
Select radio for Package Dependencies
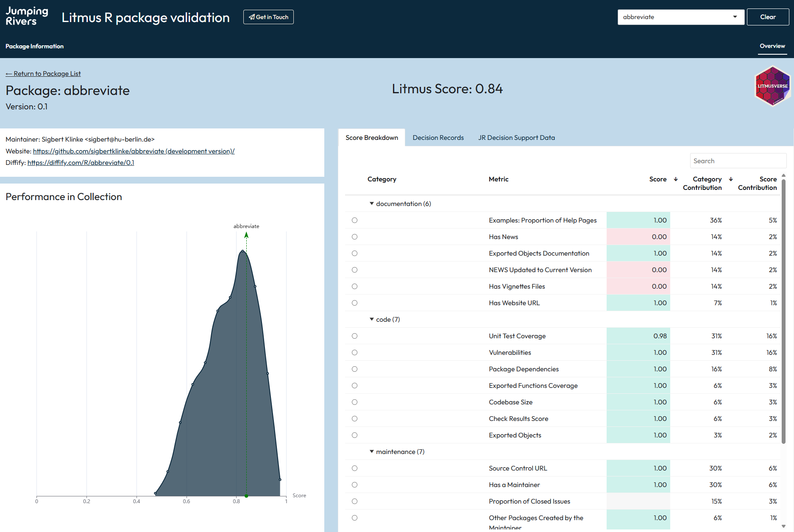[x=354, y=369]
